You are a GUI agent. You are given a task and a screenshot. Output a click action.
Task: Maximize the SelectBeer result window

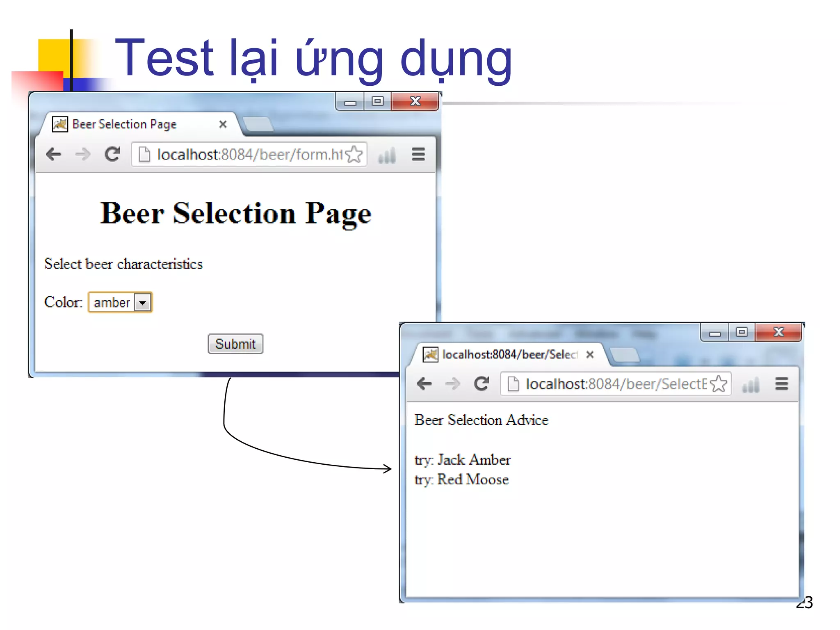pyautogui.click(x=742, y=332)
